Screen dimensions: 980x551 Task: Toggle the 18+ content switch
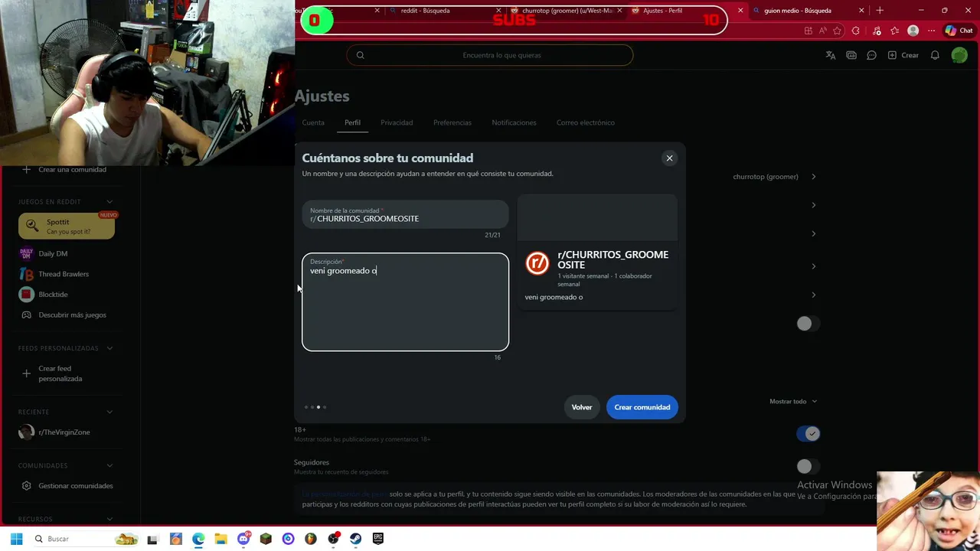(x=808, y=433)
